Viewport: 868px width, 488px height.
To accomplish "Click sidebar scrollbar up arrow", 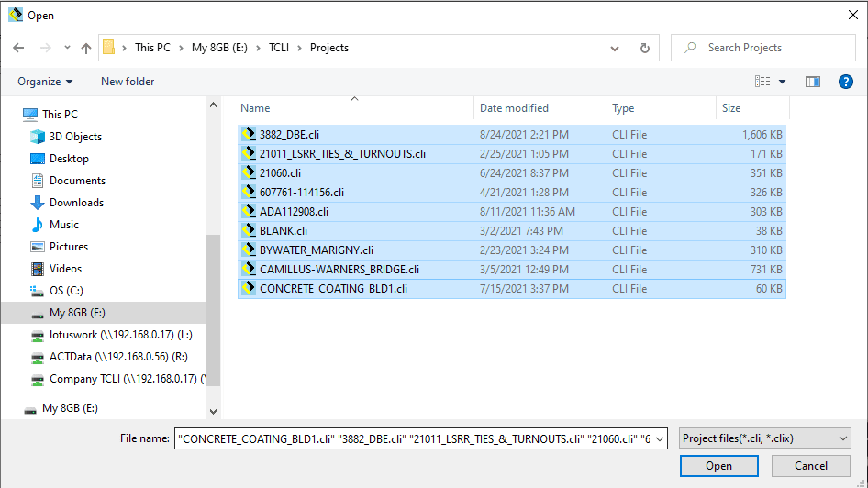I will click(213, 105).
